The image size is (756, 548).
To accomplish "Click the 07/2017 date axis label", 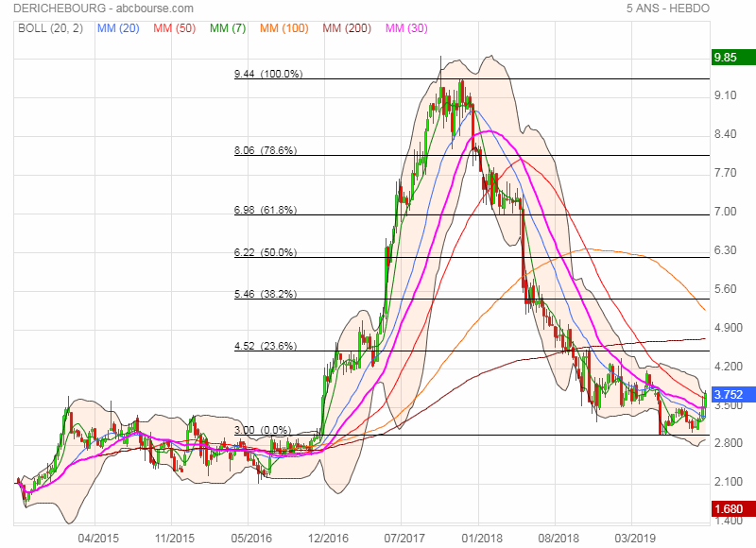I will [404, 538].
